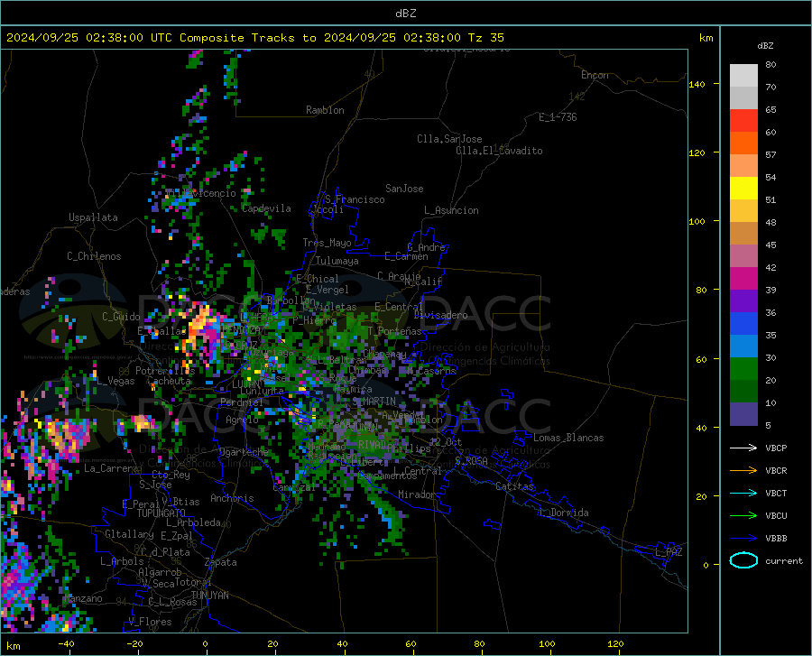This screenshot has width=812, height=656.
Task: Click the VBCU legend label
Action: coord(776,516)
